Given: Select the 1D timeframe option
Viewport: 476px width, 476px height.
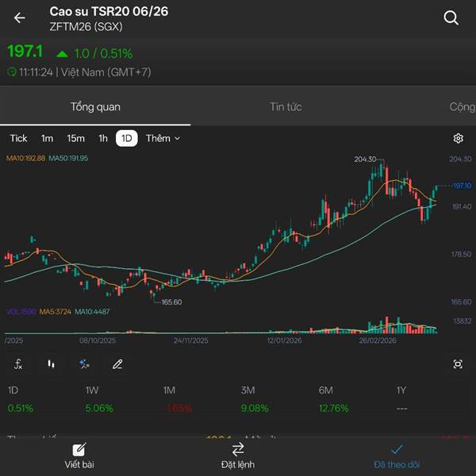Looking at the screenshot, I should click(x=126, y=138).
